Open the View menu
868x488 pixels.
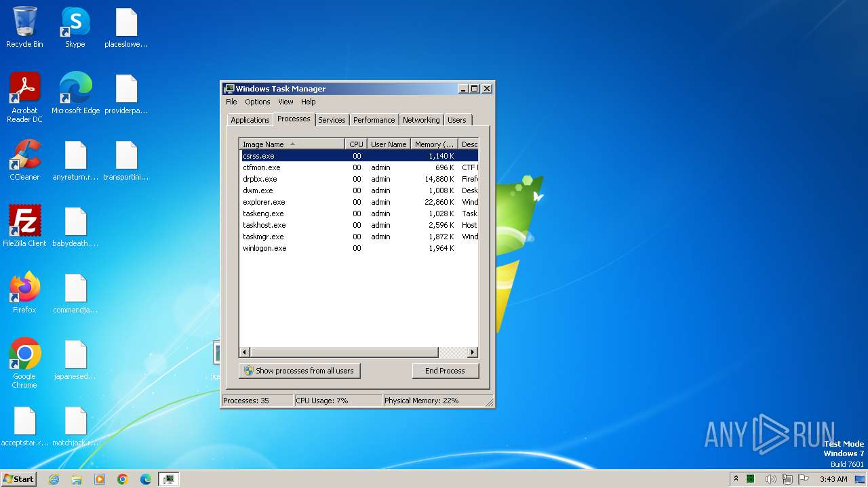pyautogui.click(x=285, y=102)
